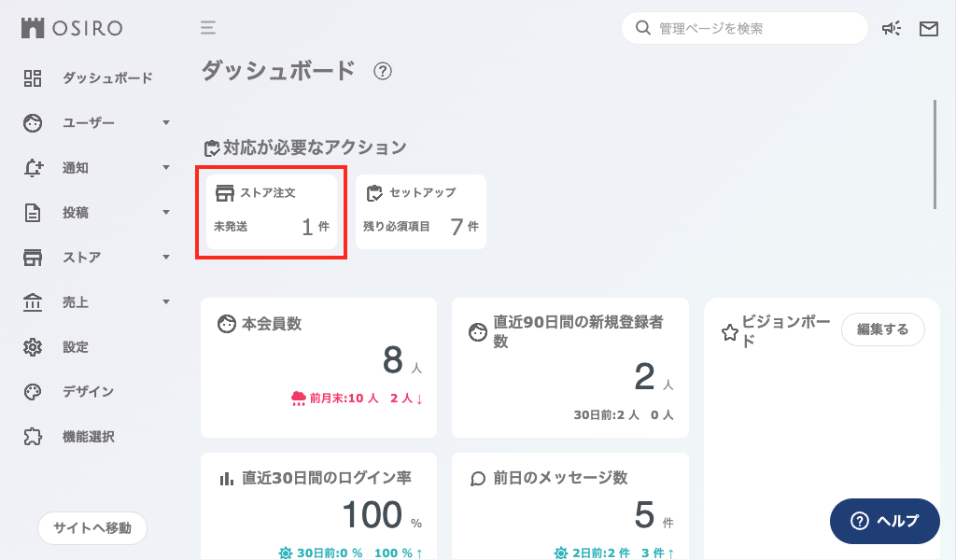
Task: Open the mail envelope icon
Action: click(x=929, y=29)
